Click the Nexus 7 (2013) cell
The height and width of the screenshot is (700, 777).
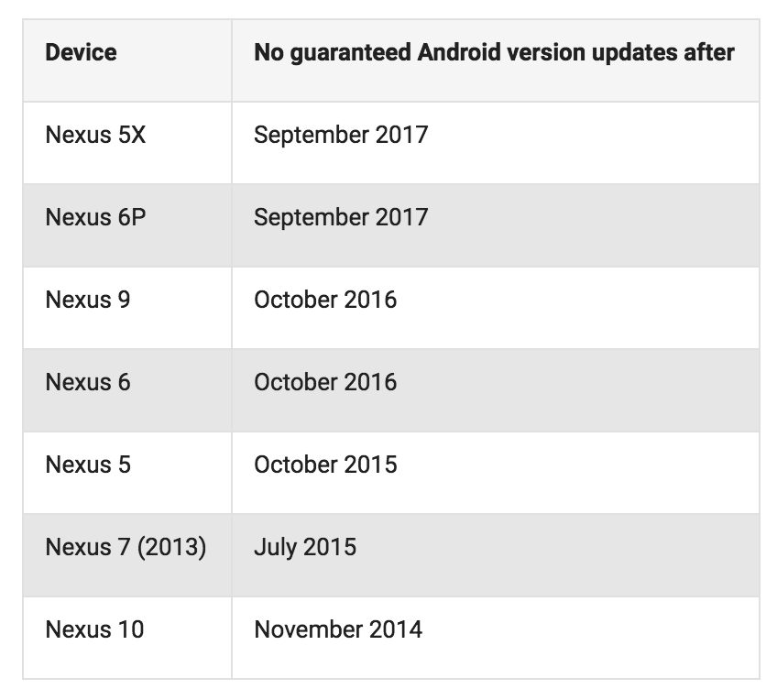pos(126,547)
